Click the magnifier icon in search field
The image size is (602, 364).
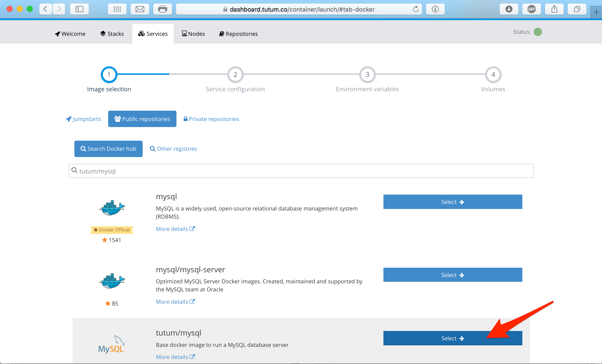[x=74, y=170]
